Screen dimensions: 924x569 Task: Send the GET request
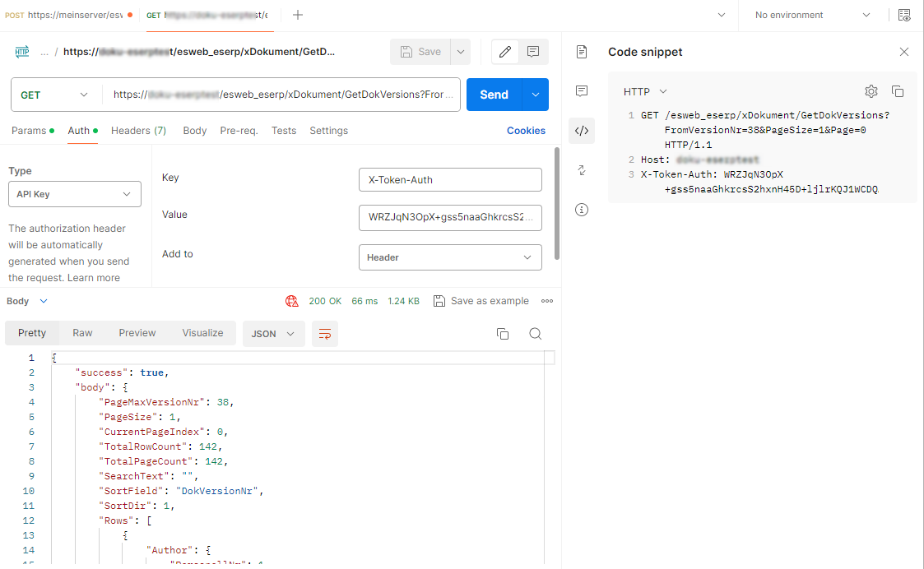tap(494, 95)
